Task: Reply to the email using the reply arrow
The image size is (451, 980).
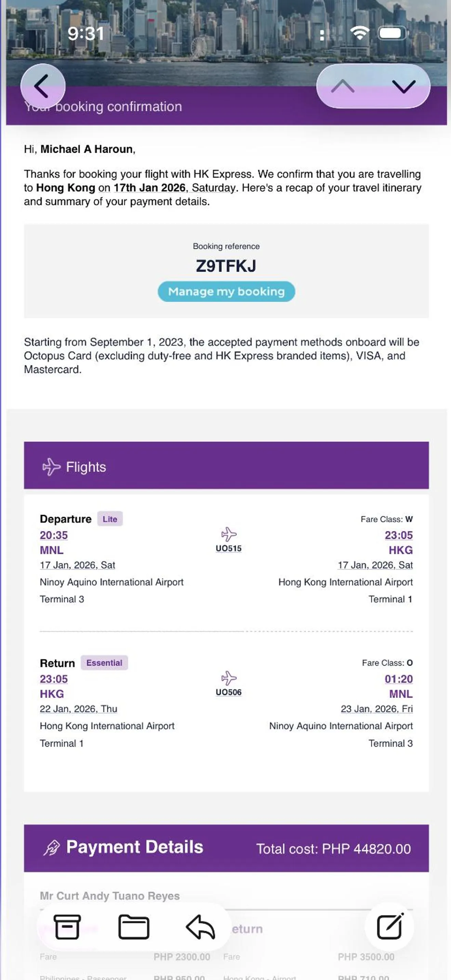Action: tap(200, 927)
